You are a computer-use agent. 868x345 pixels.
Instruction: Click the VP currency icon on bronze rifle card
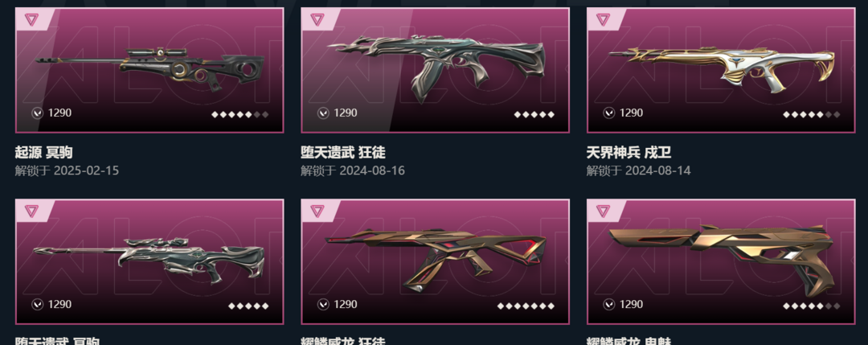(323, 305)
